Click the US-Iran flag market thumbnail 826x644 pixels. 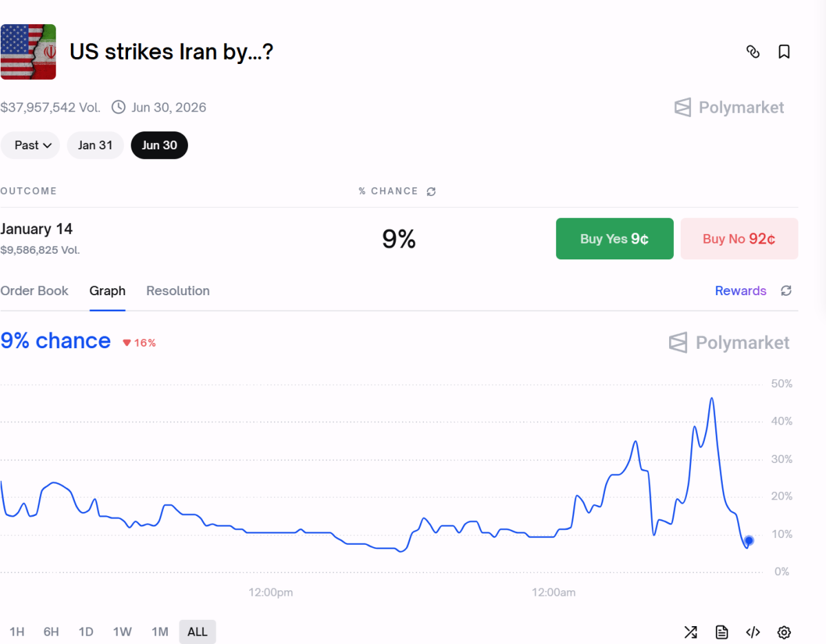coord(28,52)
